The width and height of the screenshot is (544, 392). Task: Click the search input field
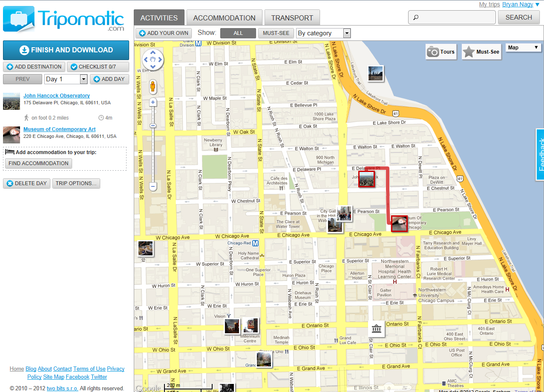click(x=452, y=17)
